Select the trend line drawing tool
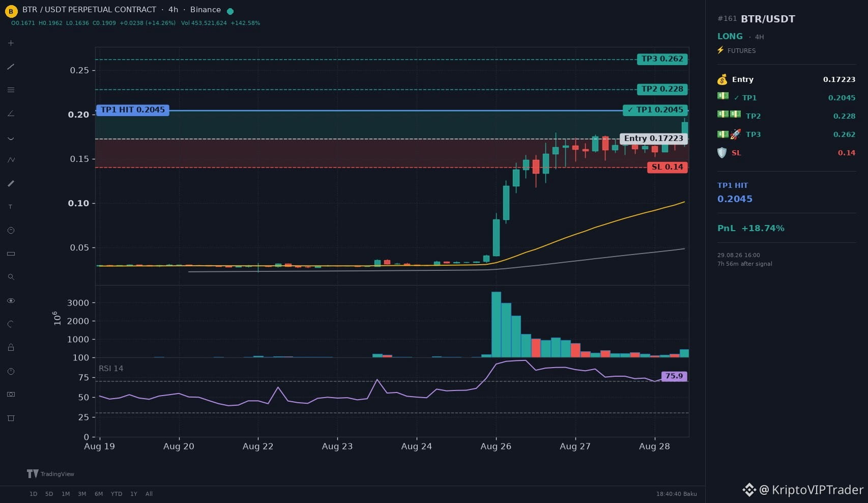868x503 pixels. 11,67
